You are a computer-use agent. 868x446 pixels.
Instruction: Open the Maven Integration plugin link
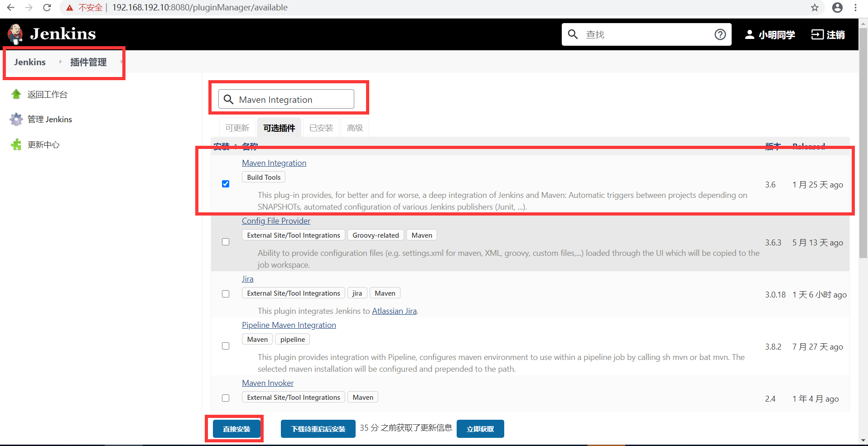click(x=274, y=163)
